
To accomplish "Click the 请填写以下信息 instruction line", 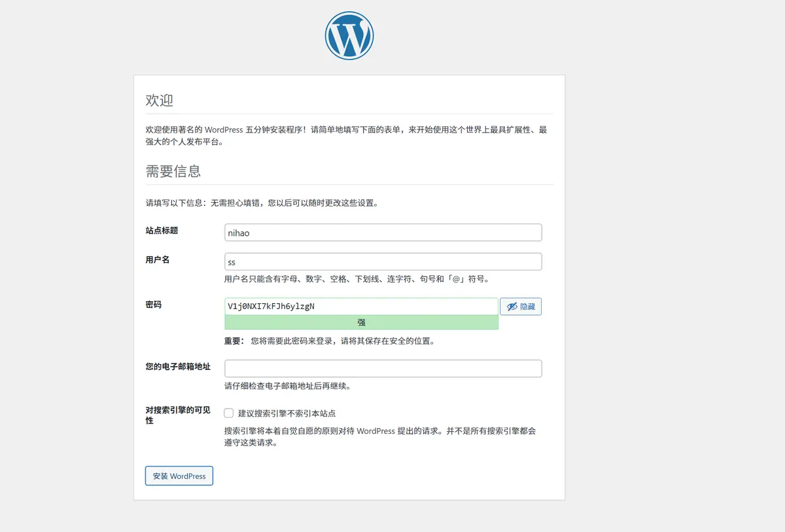I will click(262, 203).
